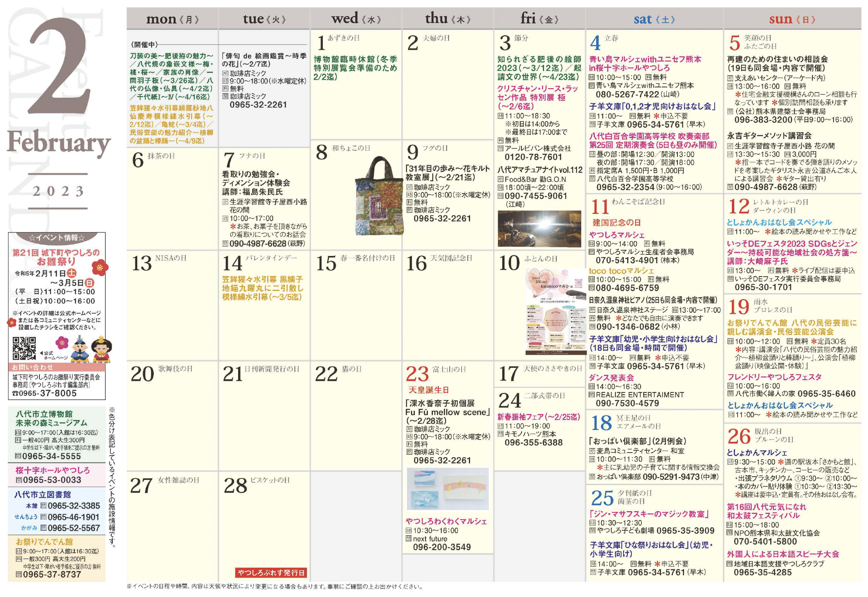Click '青い鳥マルシェwithユニセフ熊本' event title on day 4
The width and height of the screenshot is (868, 597).
[645, 64]
